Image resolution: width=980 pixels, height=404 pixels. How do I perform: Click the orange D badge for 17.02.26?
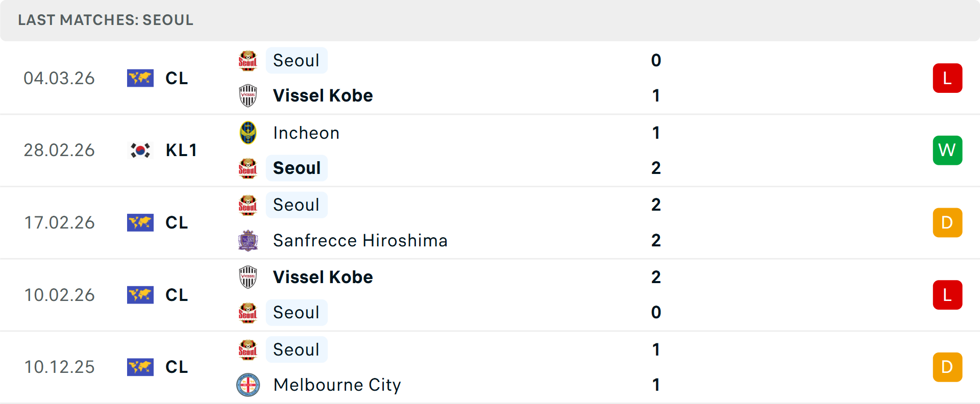(947, 222)
